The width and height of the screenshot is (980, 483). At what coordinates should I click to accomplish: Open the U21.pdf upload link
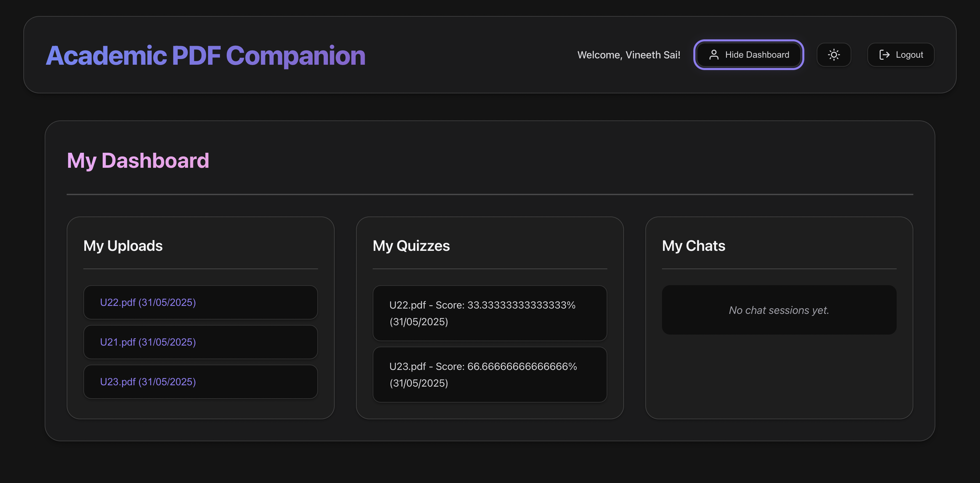click(148, 342)
